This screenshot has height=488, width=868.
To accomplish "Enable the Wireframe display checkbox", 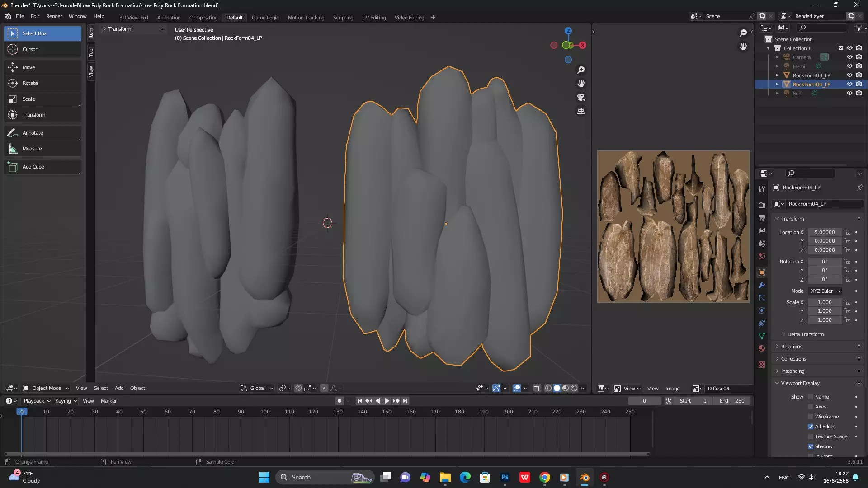I will tap(811, 417).
